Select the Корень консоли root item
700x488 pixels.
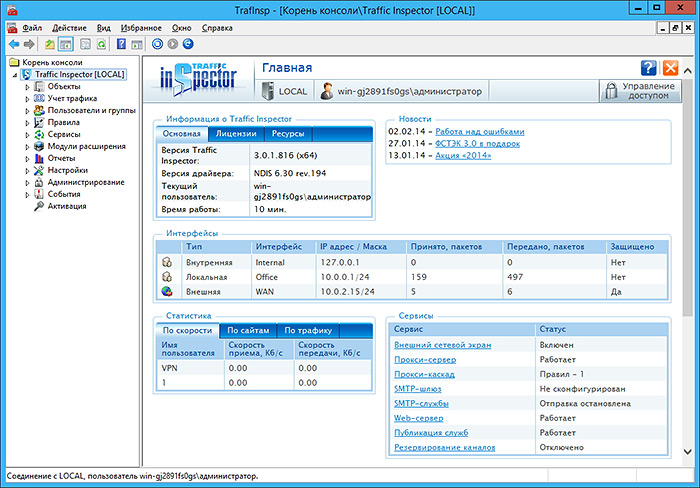pos(52,62)
